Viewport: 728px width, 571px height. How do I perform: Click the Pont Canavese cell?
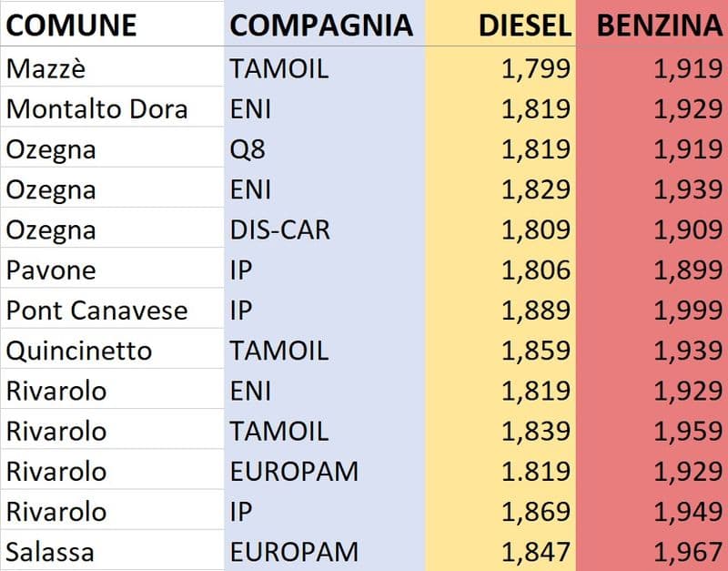(96, 311)
